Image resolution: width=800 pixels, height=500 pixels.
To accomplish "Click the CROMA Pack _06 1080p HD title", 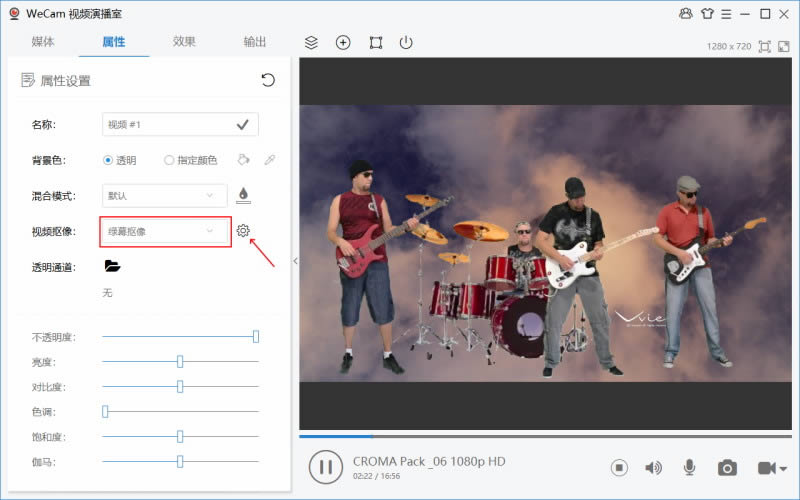I will click(x=429, y=461).
